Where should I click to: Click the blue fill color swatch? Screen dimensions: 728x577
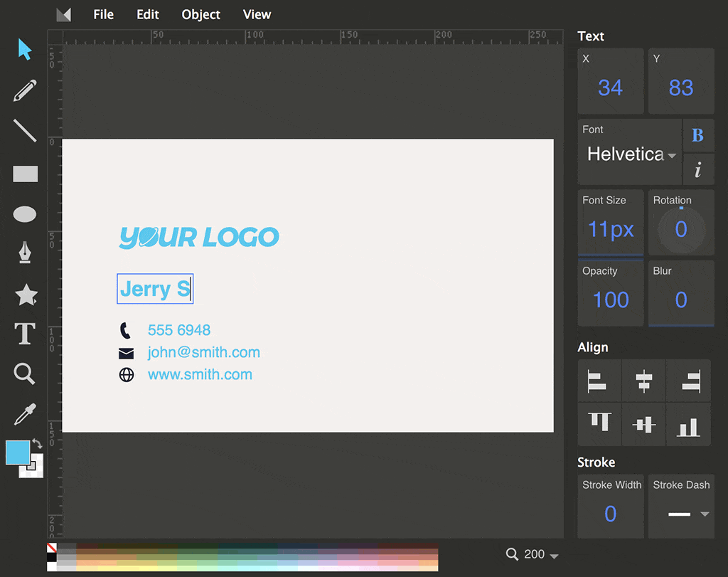coord(18,452)
